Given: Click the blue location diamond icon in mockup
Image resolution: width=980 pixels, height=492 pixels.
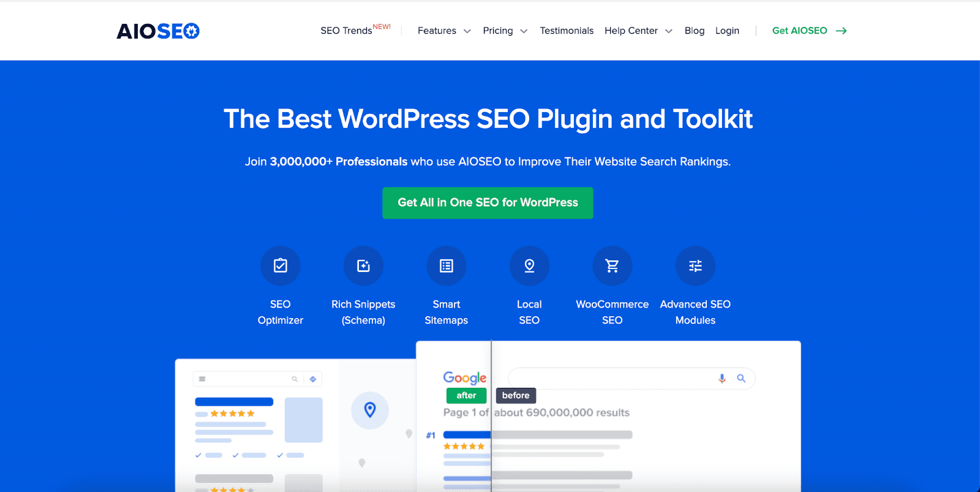Looking at the screenshot, I should [313, 379].
